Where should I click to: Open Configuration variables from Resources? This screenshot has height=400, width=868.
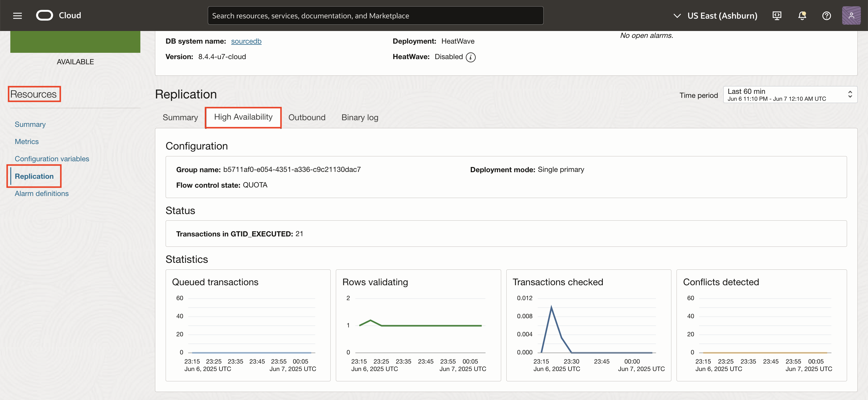click(52, 158)
